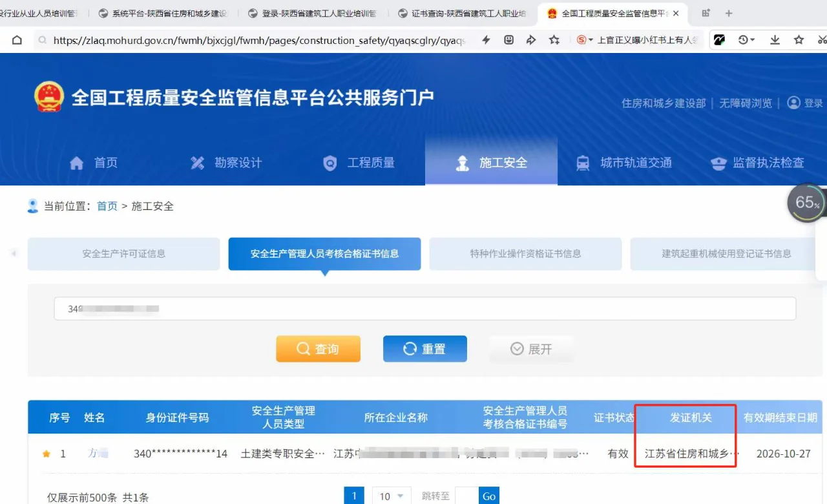
Task: Expand search filters via 展开 button
Action: (531, 348)
